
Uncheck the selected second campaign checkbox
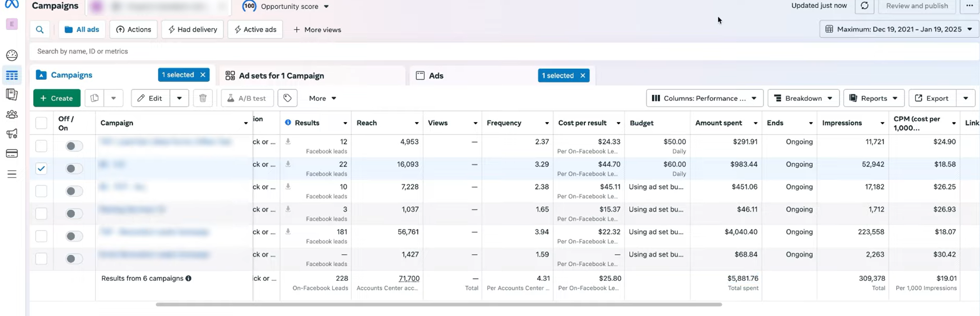[41, 169]
